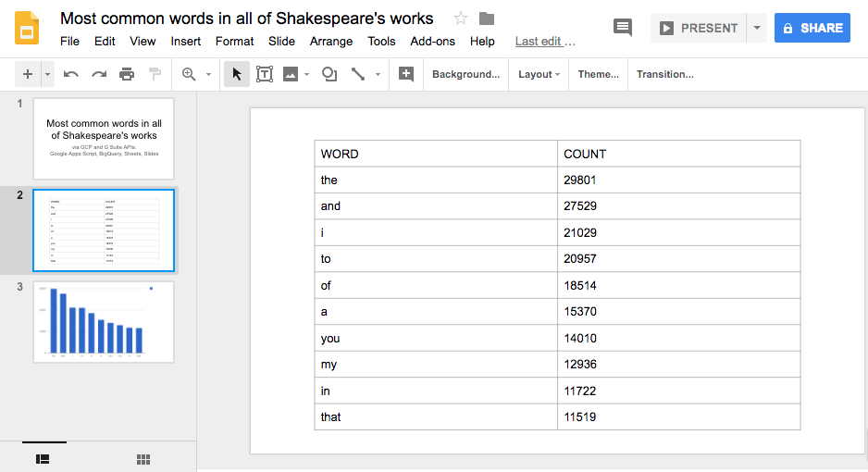Screen dimensions: 868x472
Task: Click the undo arrow icon
Action: [71, 74]
